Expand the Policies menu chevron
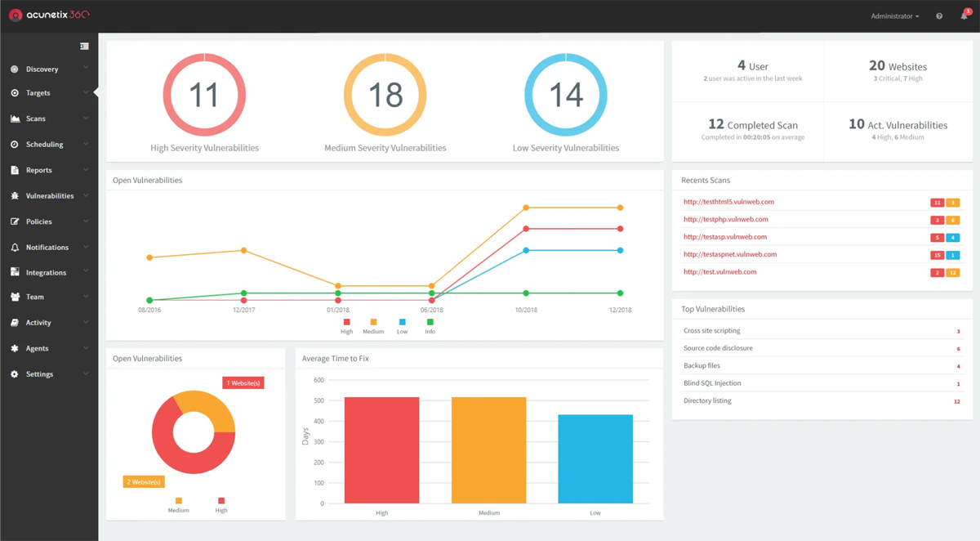Viewport: 980px width, 541px height. click(x=86, y=221)
